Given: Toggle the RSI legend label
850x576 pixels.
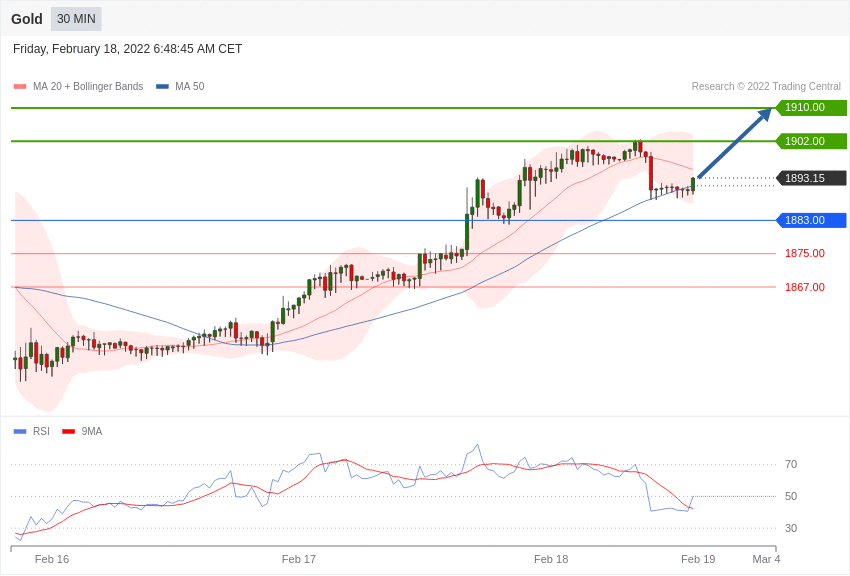Looking at the screenshot, I should pyautogui.click(x=41, y=432).
